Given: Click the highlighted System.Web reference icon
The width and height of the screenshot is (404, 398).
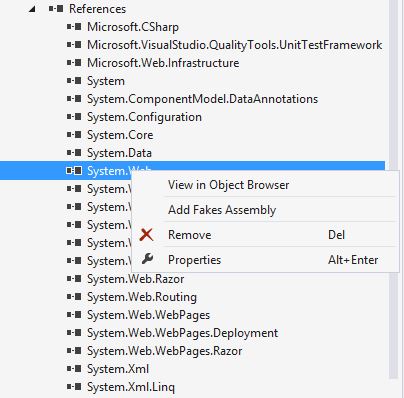Looking at the screenshot, I should tap(74, 171).
